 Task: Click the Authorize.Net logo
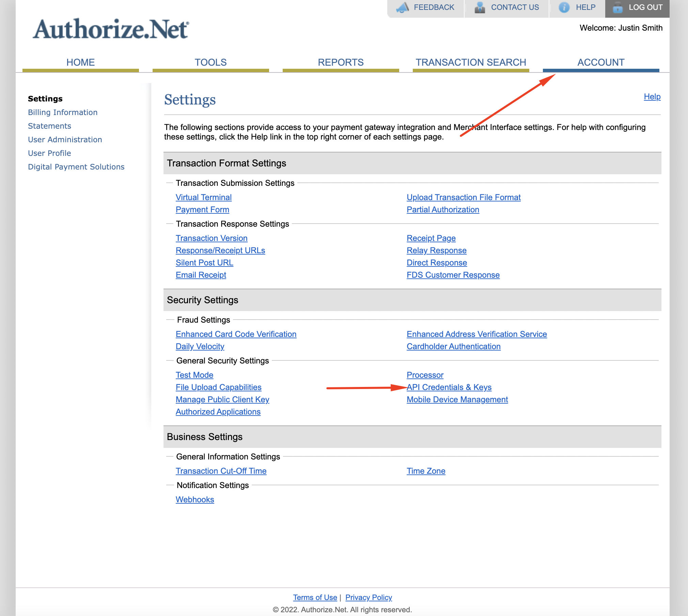[111, 29]
